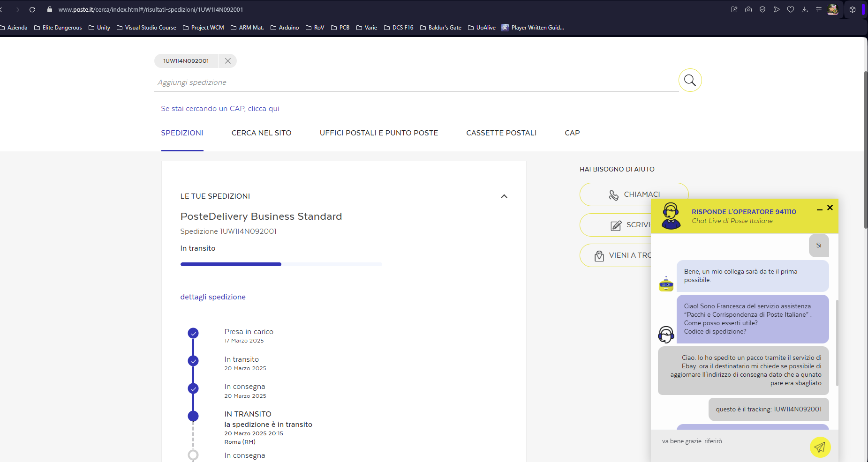Switch to CERCA NEL SITO tab

(262, 133)
